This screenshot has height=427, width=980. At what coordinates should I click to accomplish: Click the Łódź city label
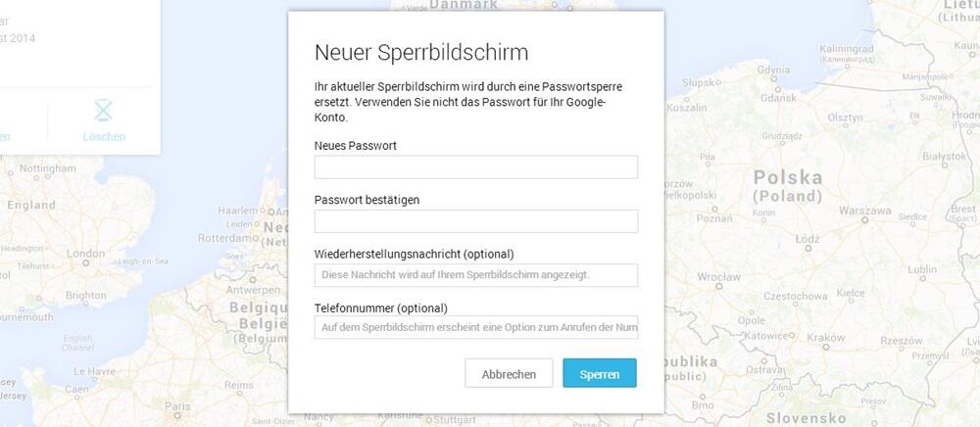coord(808,239)
